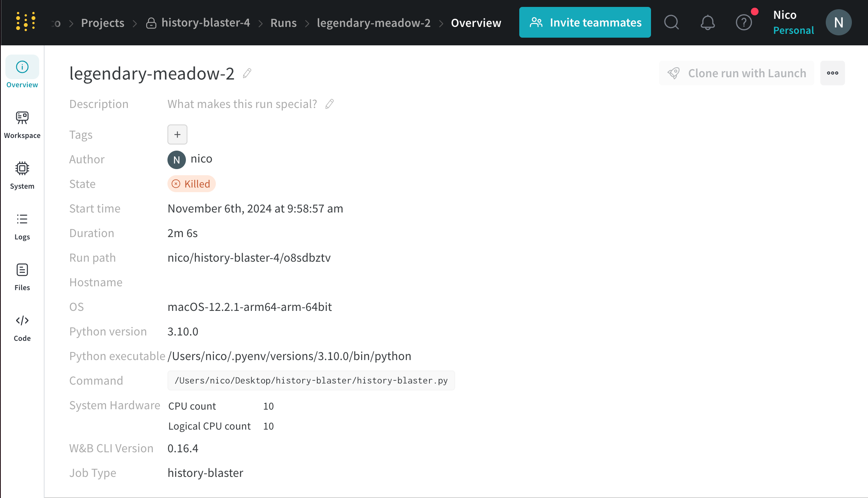Open the System tab in the sidebar

(x=22, y=175)
